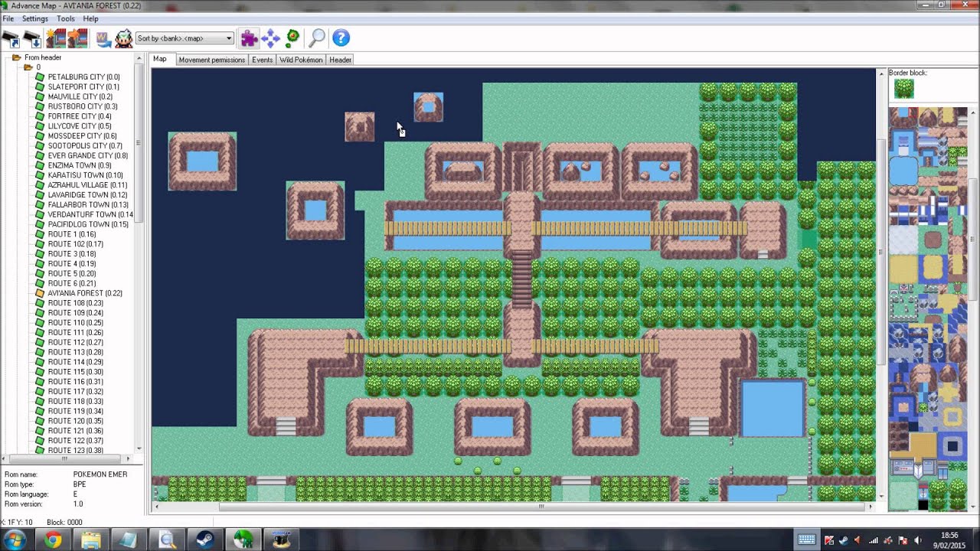
Task: Select LILYCOVE CITY (0.5) map
Action: [x=80, y=126]
